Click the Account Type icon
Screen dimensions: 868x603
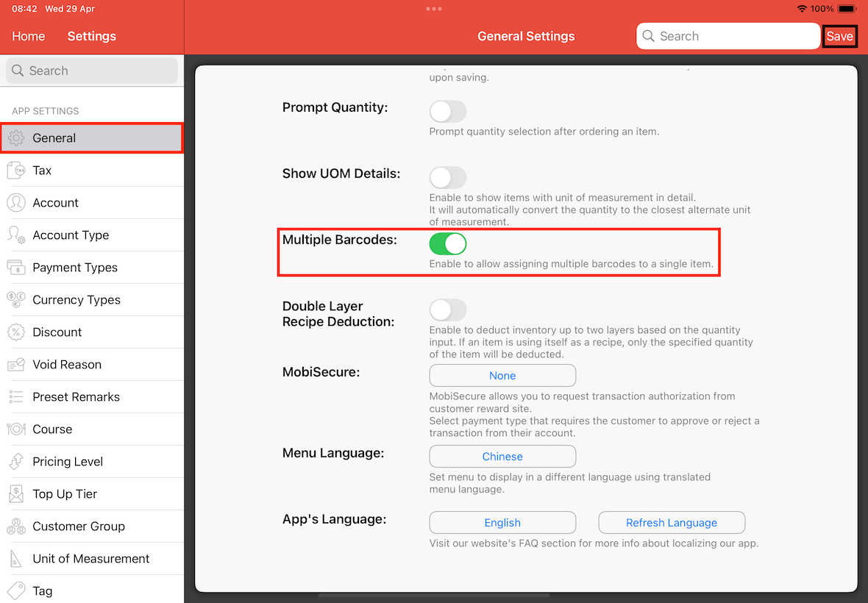(16, 235)
